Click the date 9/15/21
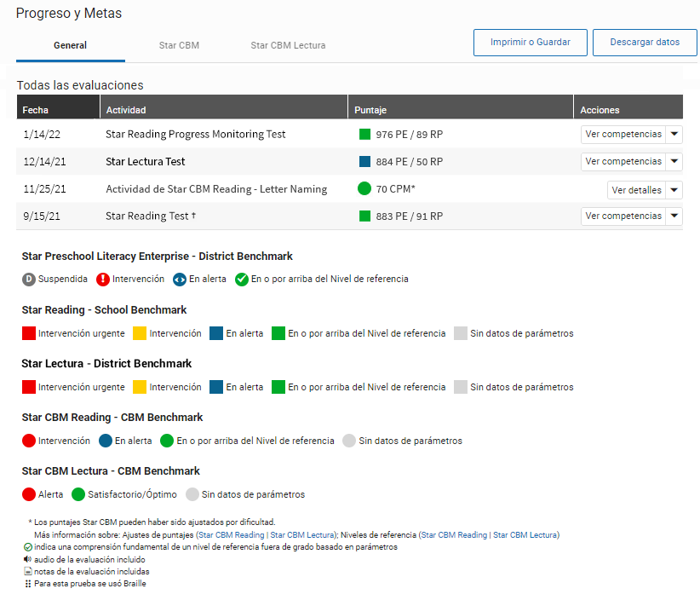Viewport: 700px width, 600px height. coord(42,216)
